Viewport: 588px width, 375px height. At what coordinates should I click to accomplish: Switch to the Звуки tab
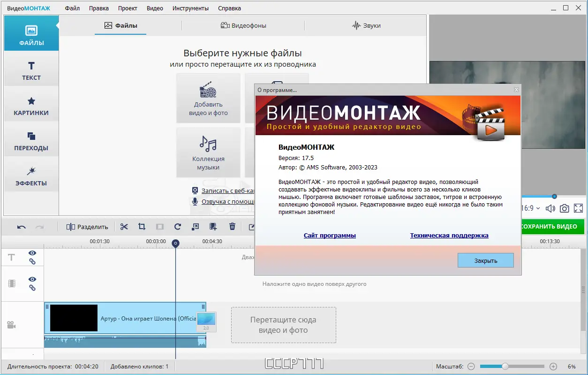[366, 25]
